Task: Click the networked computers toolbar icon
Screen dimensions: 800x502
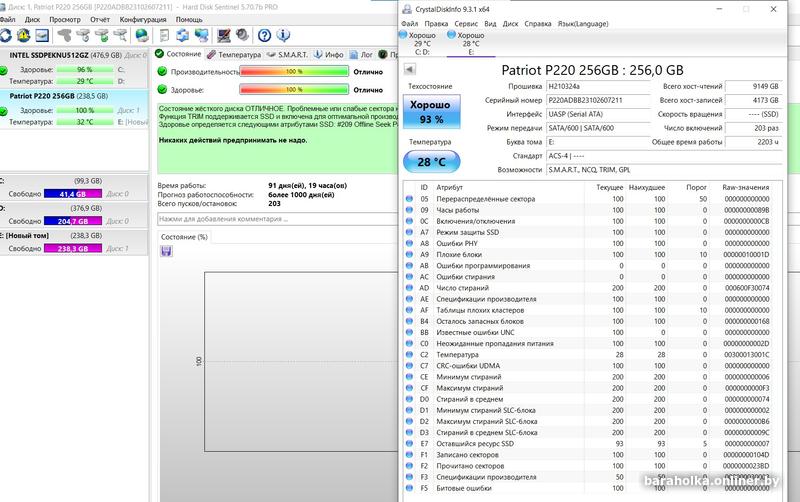Action: click(202, 35)
